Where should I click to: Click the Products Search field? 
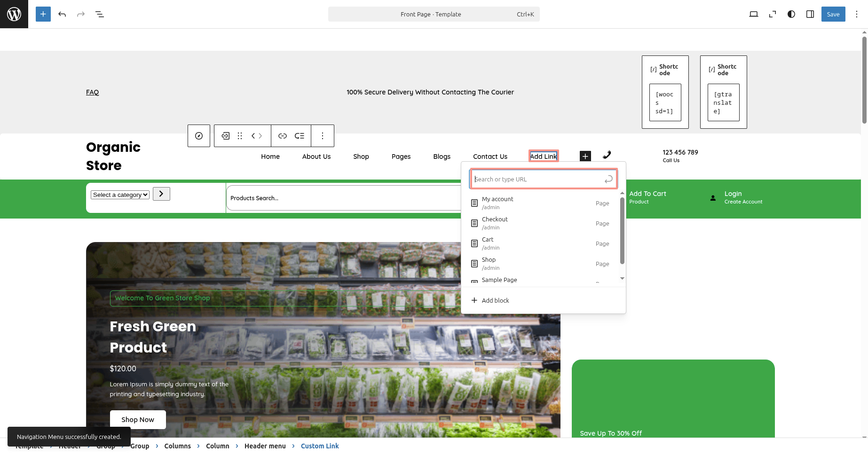(344, 198)
